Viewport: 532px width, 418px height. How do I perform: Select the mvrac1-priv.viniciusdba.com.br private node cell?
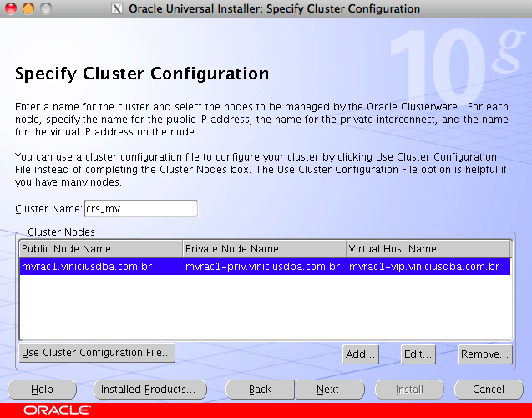pyautogui.click(x=263, y=267)
